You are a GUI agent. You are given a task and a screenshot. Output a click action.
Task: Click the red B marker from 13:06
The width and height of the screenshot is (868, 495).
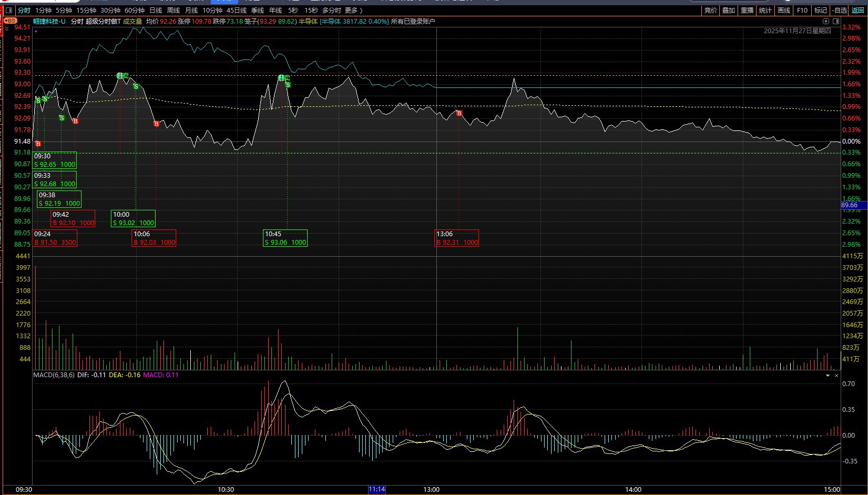point(459,113)
